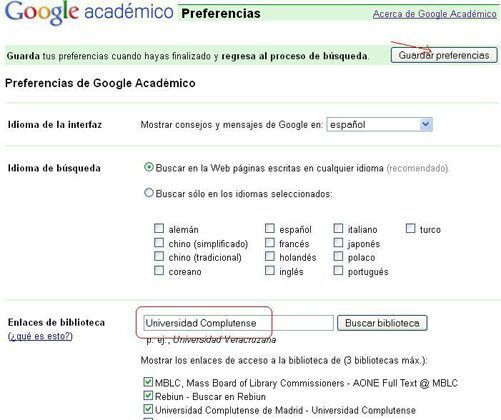The image size is (501, 420).
Task: Check the turco checkbox
Action: (410, 228)
